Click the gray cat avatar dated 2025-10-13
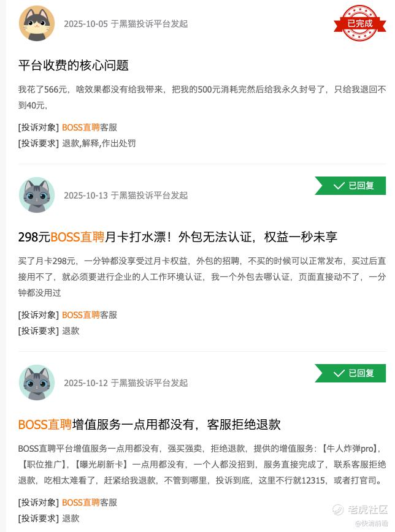This screenshot has width=395, height=532. click(37, 195)
